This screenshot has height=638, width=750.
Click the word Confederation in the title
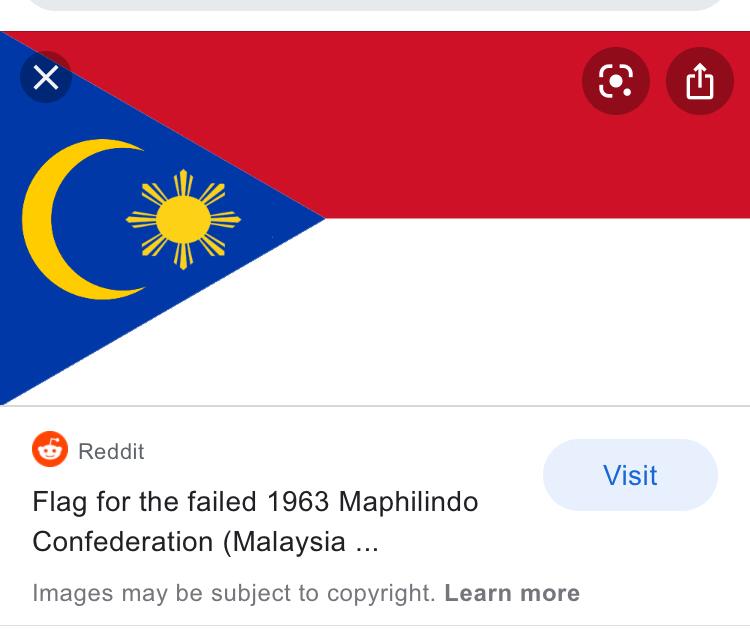coord(123,542)
